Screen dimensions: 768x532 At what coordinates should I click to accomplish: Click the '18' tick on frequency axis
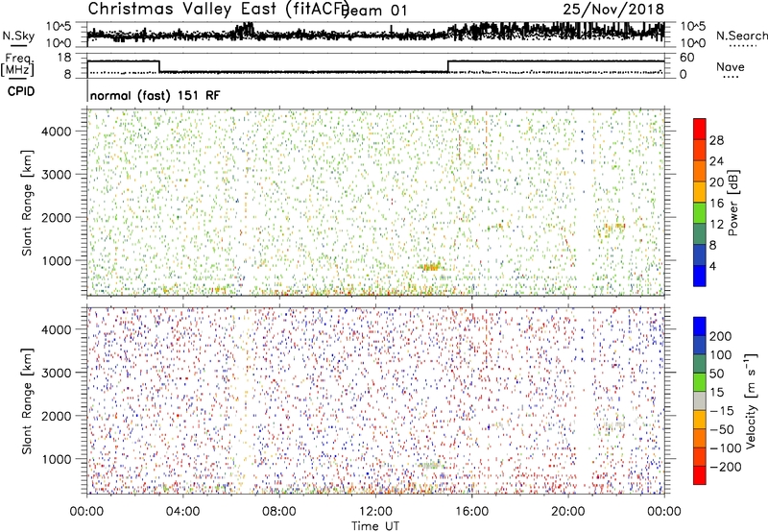pos(64,58)
